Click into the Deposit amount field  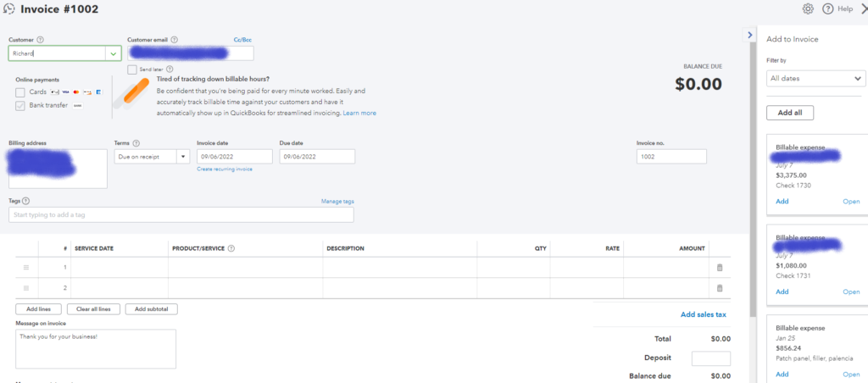(710, 358)
